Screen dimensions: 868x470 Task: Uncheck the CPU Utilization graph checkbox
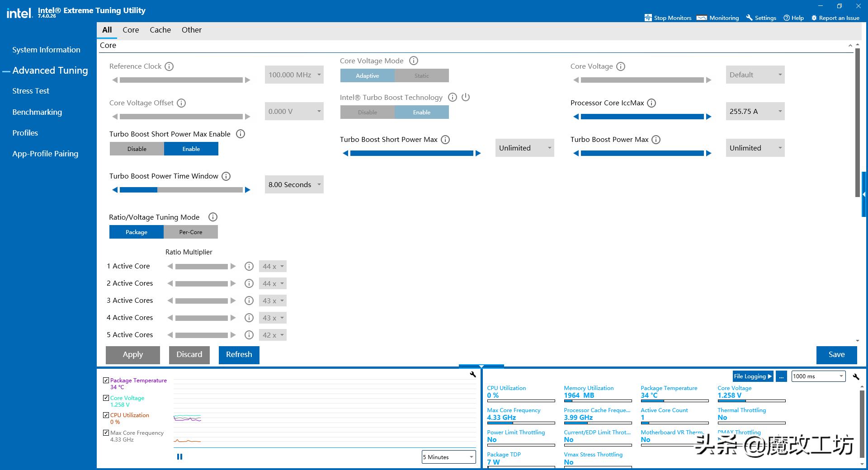[x=106, y=415]
